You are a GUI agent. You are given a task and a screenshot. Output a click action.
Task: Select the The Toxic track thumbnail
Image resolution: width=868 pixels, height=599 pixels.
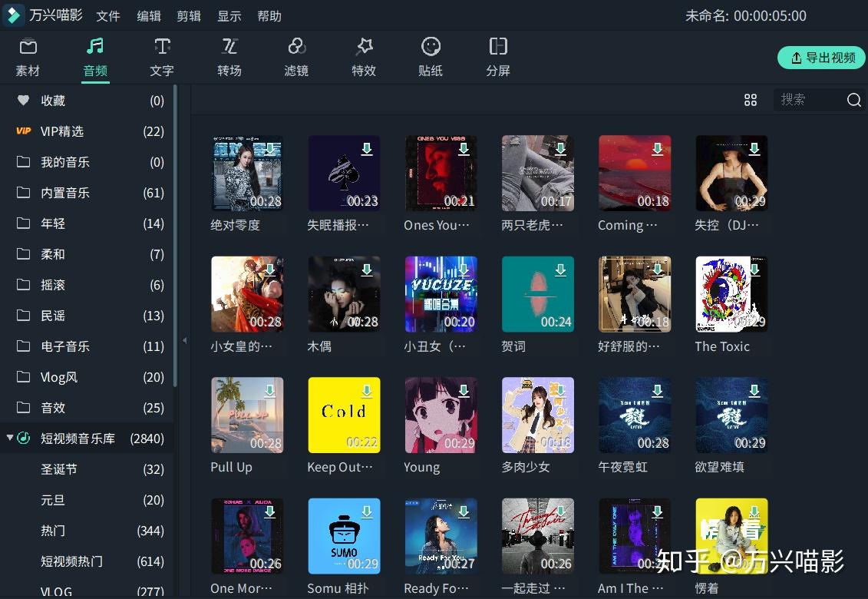(731, 294)
